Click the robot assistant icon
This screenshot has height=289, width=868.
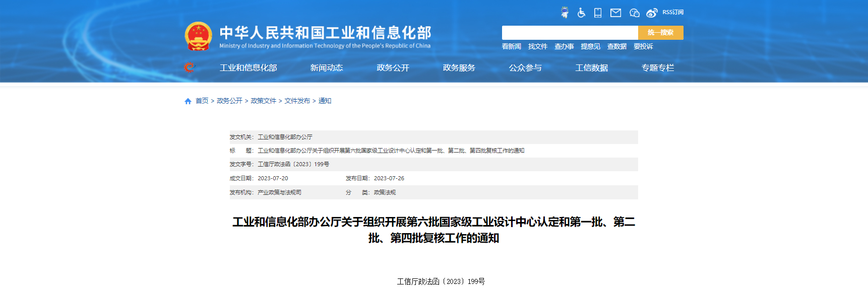click(565, 13)
